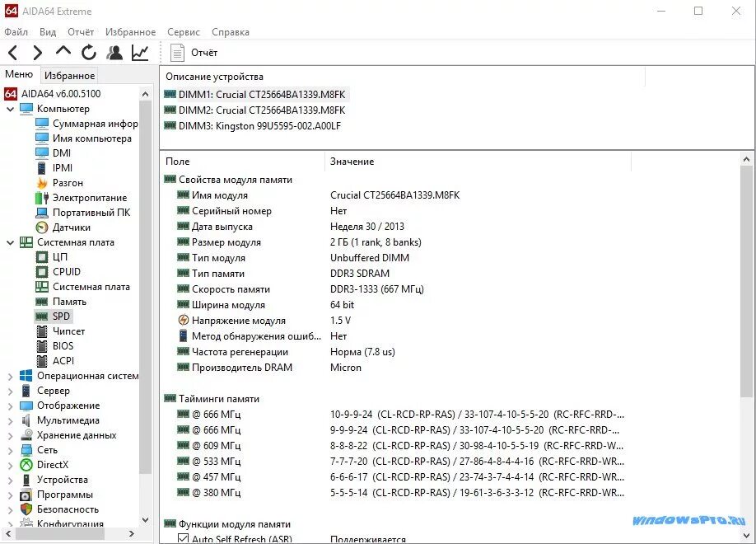
Task: Open the Сервис menu
Action: coord(183,32)
